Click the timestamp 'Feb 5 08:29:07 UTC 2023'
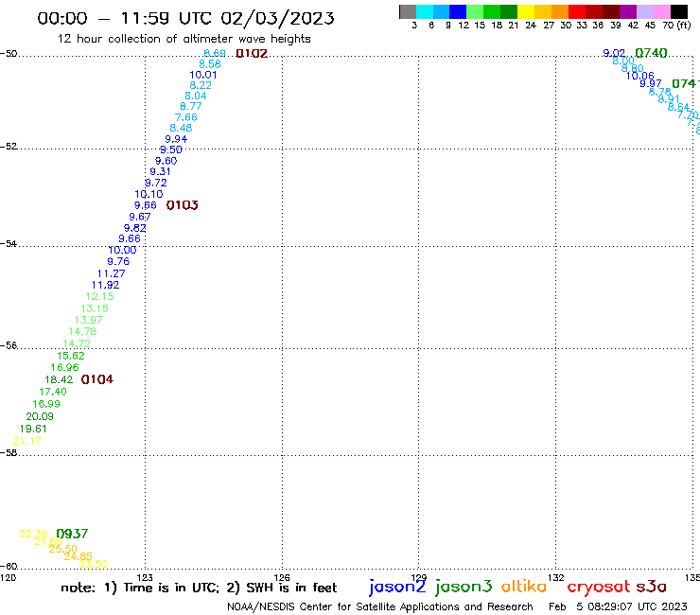This screenshot has height=615, width=700. tap(618, 607)
